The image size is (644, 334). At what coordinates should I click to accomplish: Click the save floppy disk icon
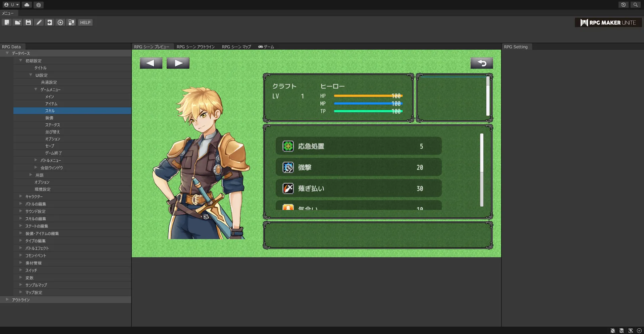click(x=28, y=22)
